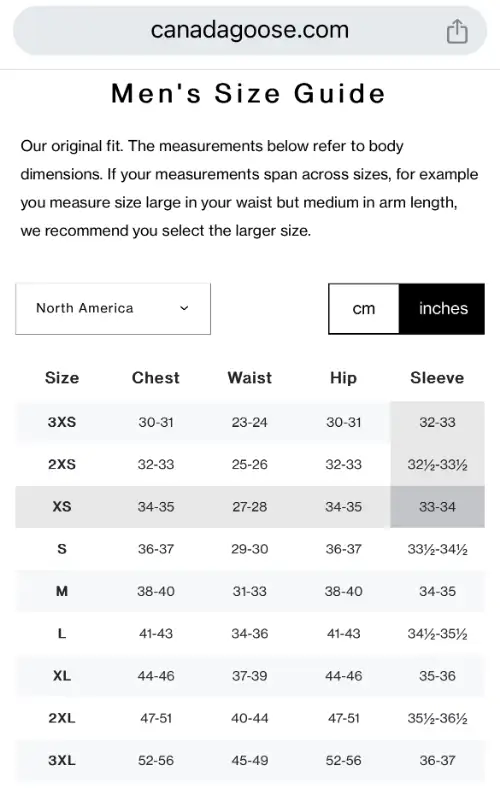Screen dimensions: 500x800
Task: Click the M size row label
Action: click(62, 591)
